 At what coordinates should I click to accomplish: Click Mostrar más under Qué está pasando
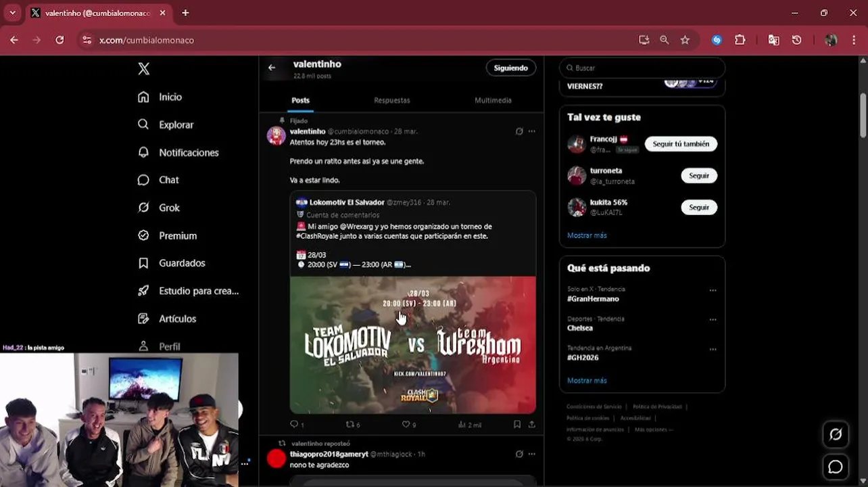pyautogui.click(x=587, y=381)
